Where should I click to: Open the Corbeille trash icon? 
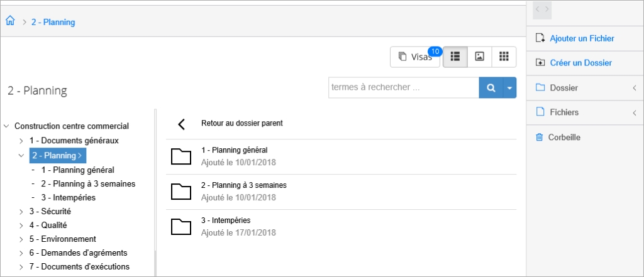[x=539, y=137]
